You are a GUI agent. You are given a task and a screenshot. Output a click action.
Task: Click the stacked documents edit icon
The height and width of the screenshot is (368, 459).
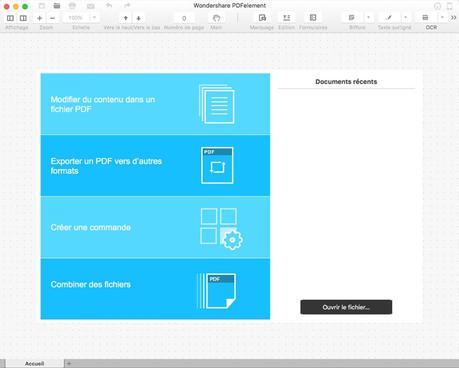217,104
